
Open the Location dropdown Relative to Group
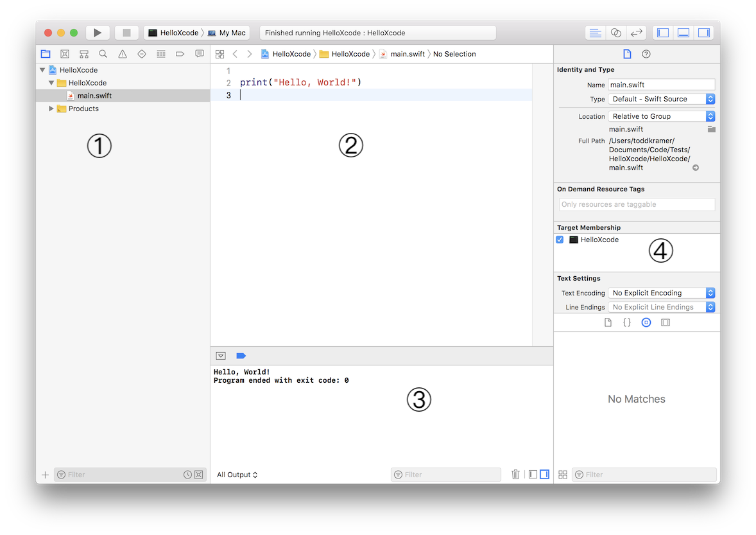pyautogui.click(x=661, y=116)
